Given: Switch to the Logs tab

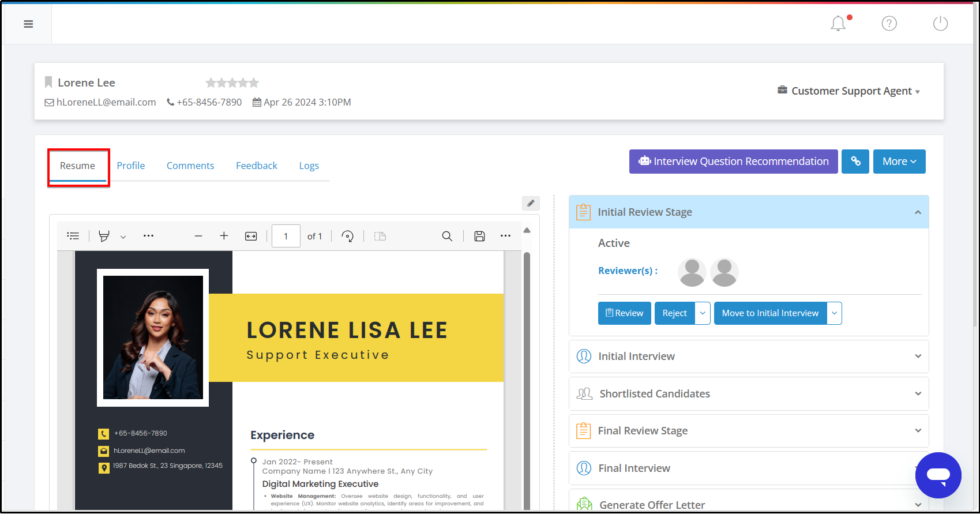Looking at the screenshot, I should point(309,166).
